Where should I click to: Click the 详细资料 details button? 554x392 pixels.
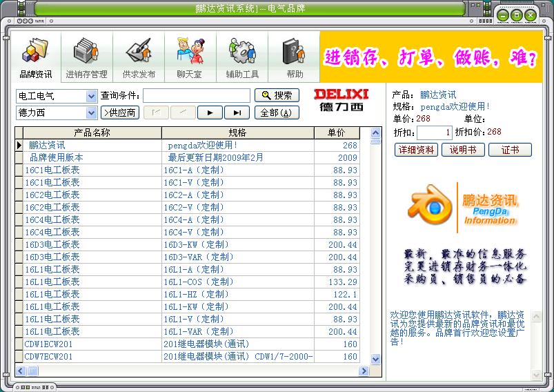pos(416,150)
